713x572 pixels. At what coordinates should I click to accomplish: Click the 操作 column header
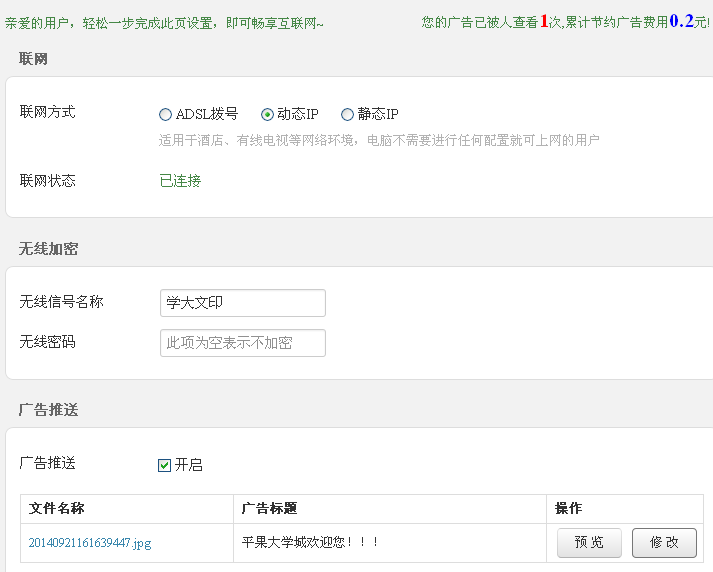coord(568,508)
